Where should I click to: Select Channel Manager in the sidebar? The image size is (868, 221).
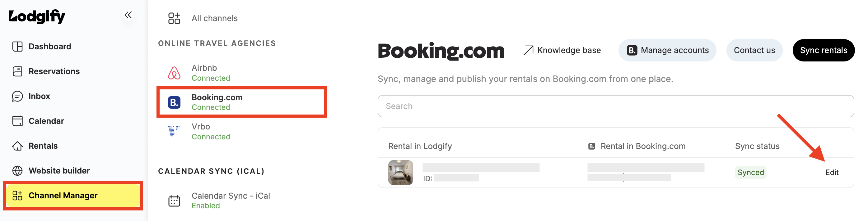(x=73, y=196)
